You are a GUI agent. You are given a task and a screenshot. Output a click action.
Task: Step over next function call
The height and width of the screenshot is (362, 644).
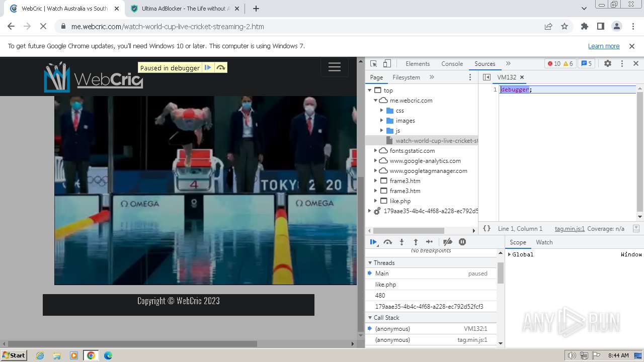tap(387, 242)
